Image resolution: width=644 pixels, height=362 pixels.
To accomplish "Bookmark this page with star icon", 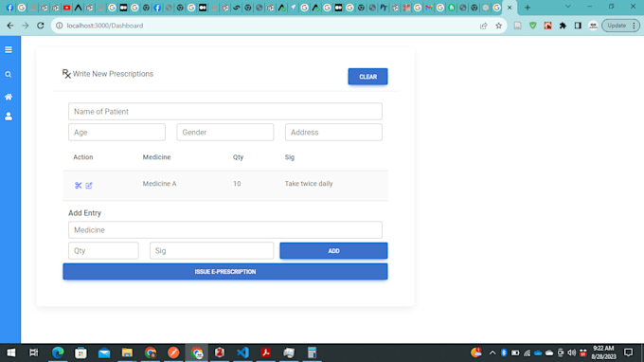I will (498, 26).
